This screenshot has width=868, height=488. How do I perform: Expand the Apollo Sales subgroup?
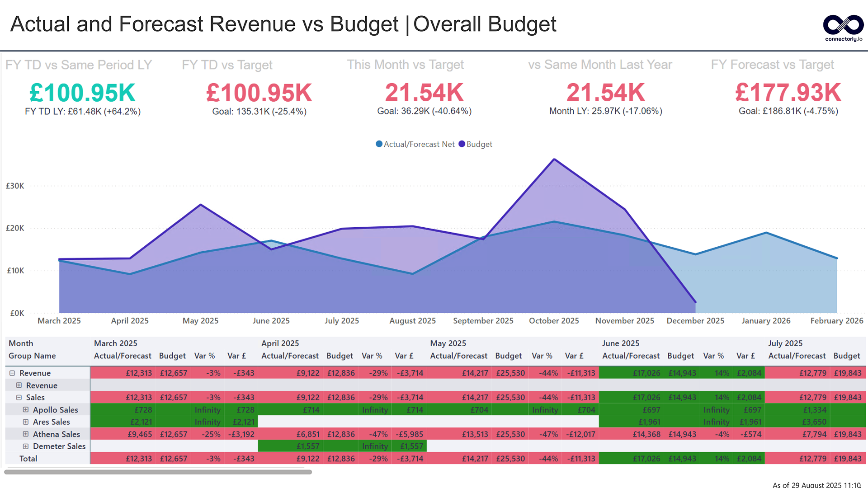click(x=26, y=409)
